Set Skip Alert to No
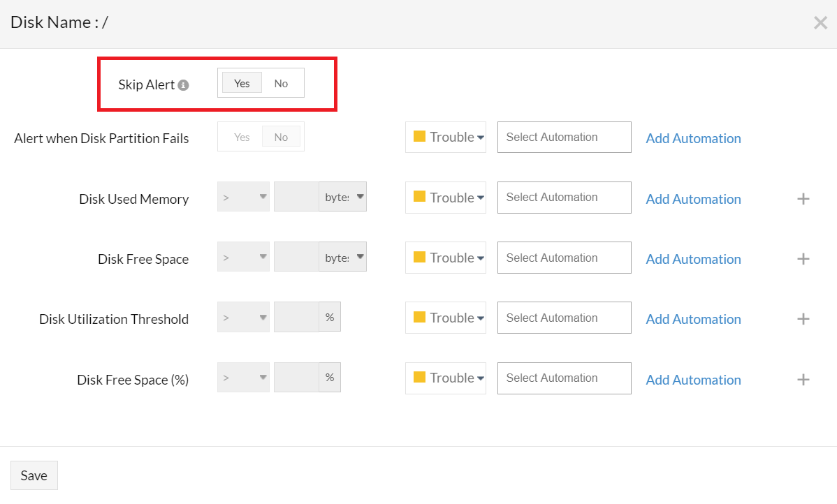The width and height of the screenshot is (837, 504). tap(281, 83)
